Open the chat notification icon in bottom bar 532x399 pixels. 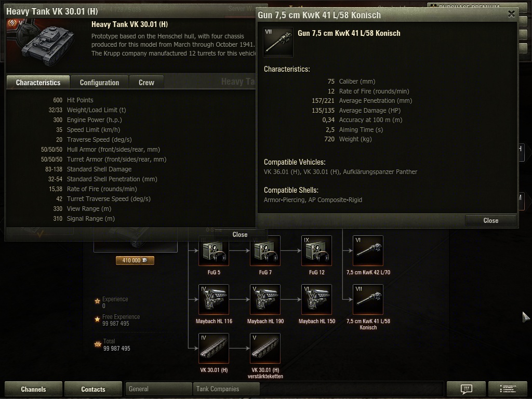[466, 389]
